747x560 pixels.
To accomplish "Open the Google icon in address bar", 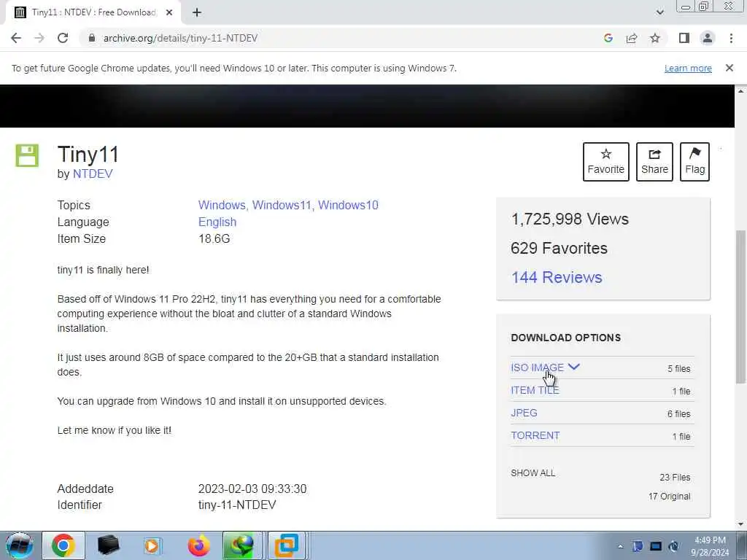I will pyautogui.click(x=608, y=38).
